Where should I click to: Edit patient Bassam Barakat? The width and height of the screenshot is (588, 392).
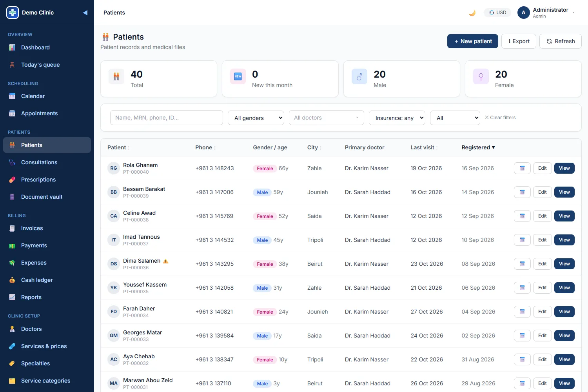click(x=543, y=192)
